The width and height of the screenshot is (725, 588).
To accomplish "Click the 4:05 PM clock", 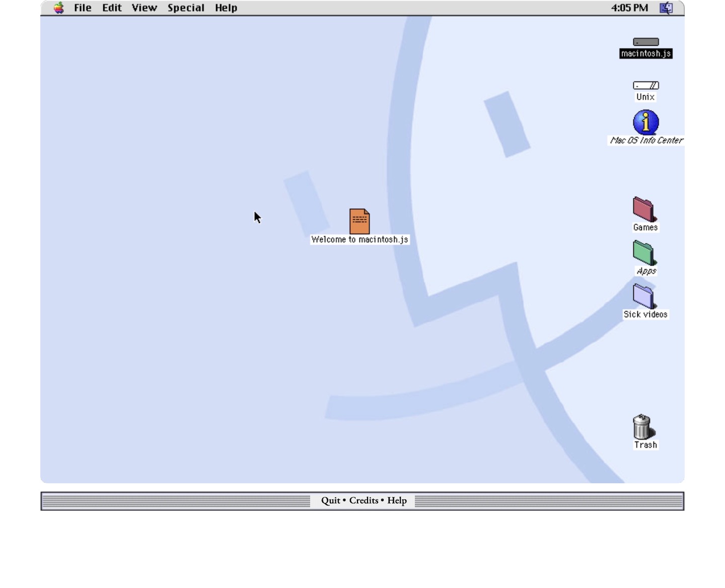I will [x=629, y=8].
